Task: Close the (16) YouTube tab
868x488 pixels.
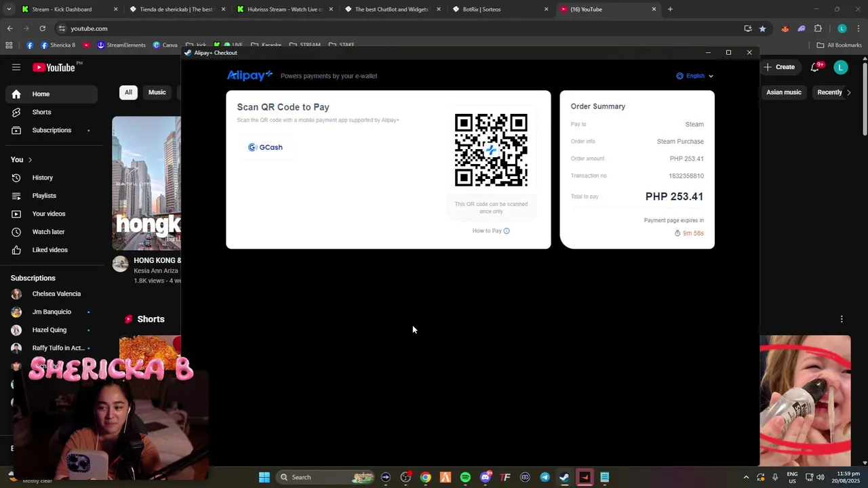Action: pos(654,9)
